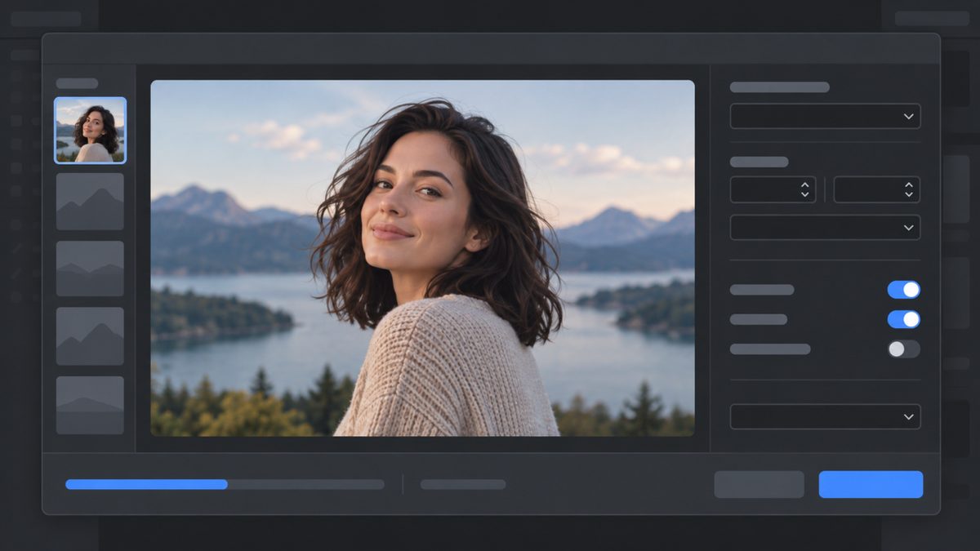Image resolution: width=980 pixels, height=551 pixels.
Task: Open the topmost dropdown in the right panel
Action: 825,116
